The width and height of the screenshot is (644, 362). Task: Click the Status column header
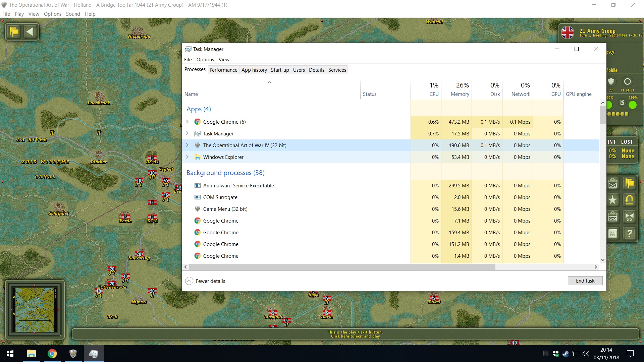(x=385, y=89)
